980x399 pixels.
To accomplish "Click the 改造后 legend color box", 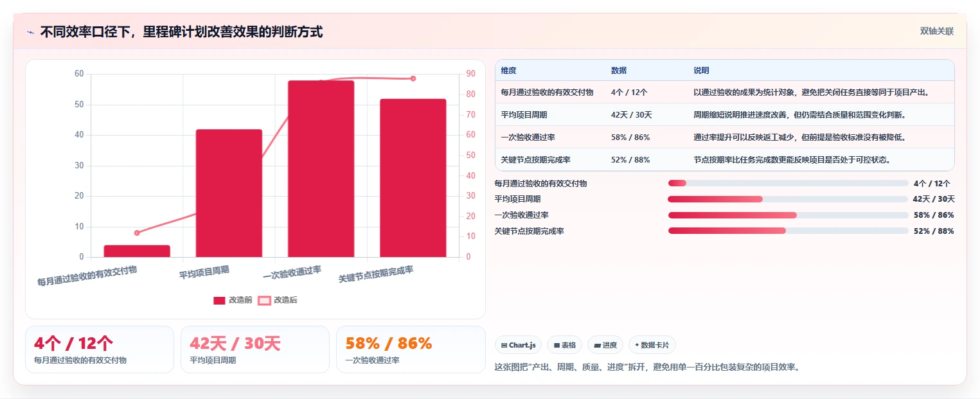I will point(264,301).
